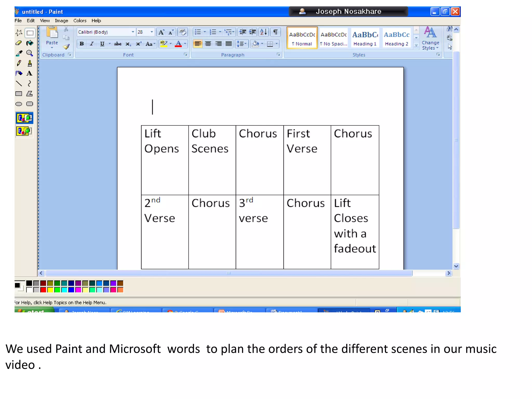Select the Airbrush tool

19,73
